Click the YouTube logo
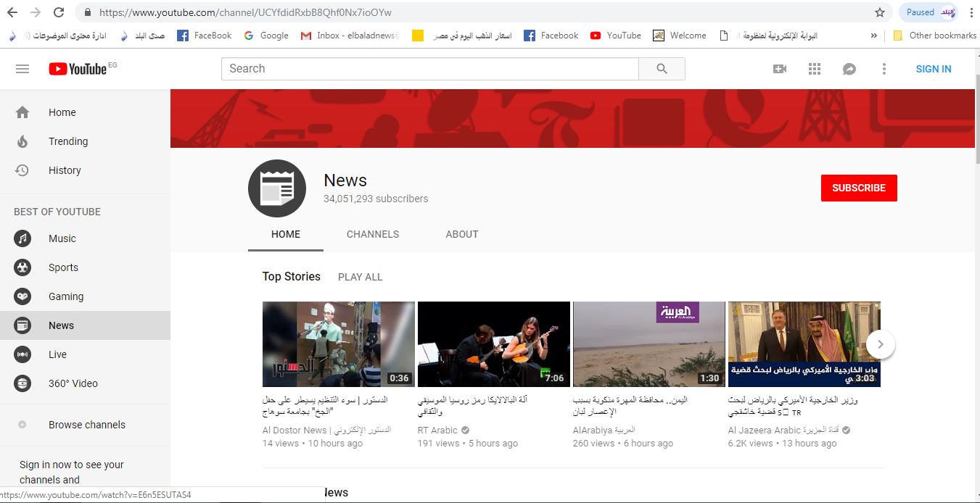Viewport: 980px width, 503px height. click(x=78, y=68)
